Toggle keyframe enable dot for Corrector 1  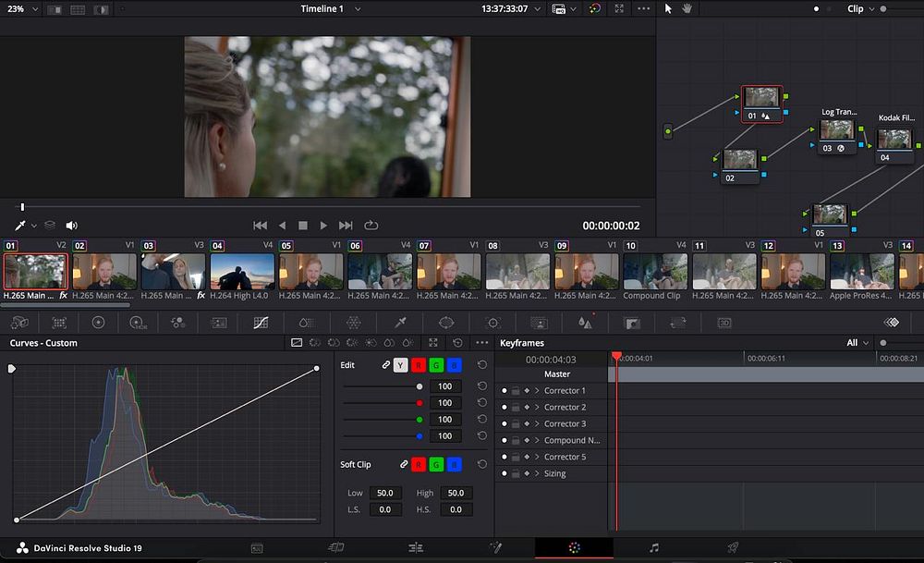504,391
